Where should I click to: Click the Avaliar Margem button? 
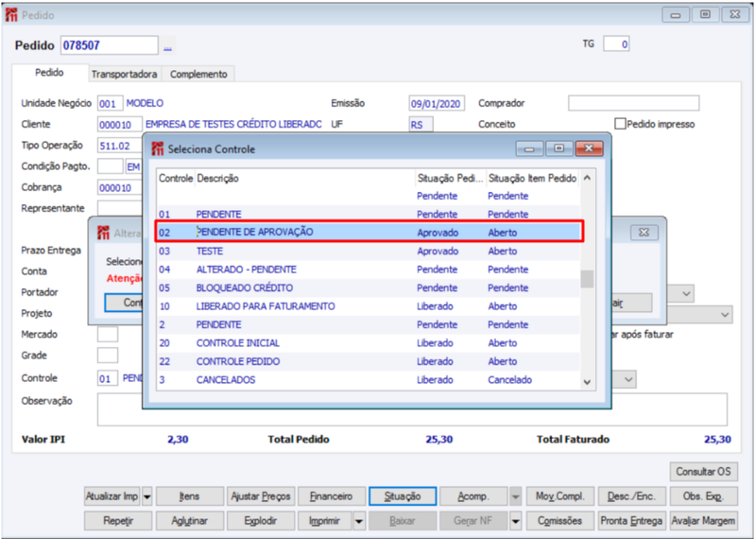[x=703, y=521]
